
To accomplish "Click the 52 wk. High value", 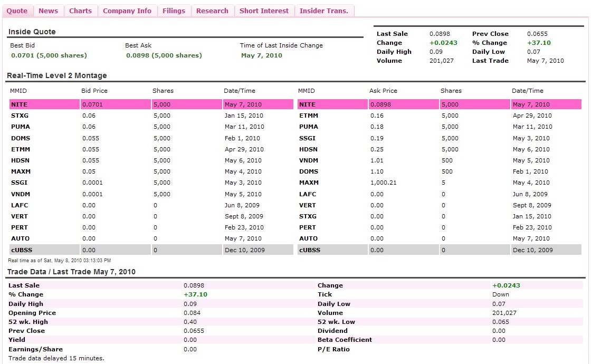I will coord(190,322).
